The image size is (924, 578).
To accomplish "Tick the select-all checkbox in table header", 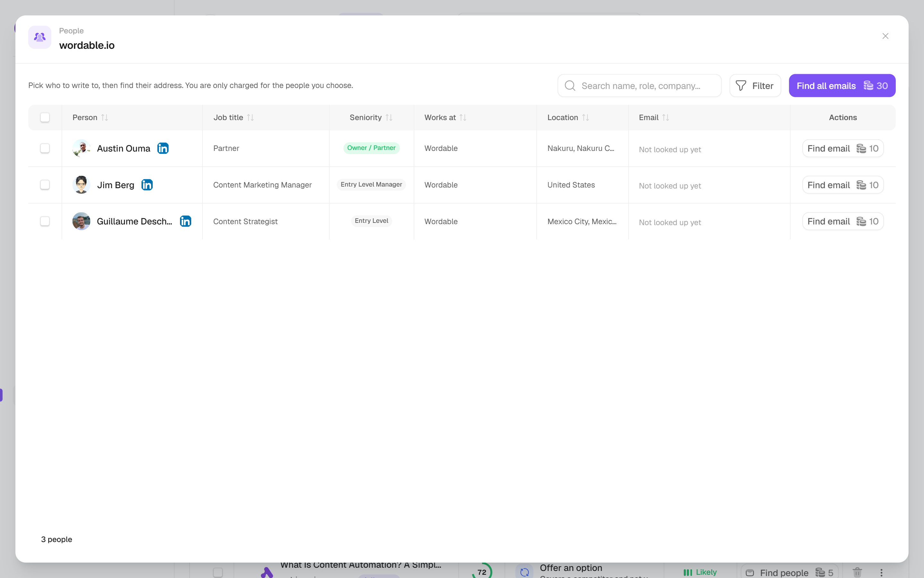I will 45,117.
